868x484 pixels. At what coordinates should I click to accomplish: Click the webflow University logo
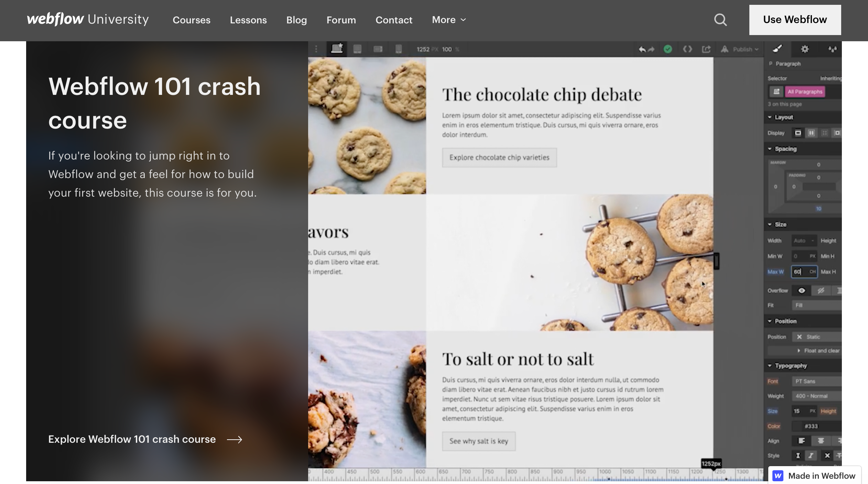[88, 19]
